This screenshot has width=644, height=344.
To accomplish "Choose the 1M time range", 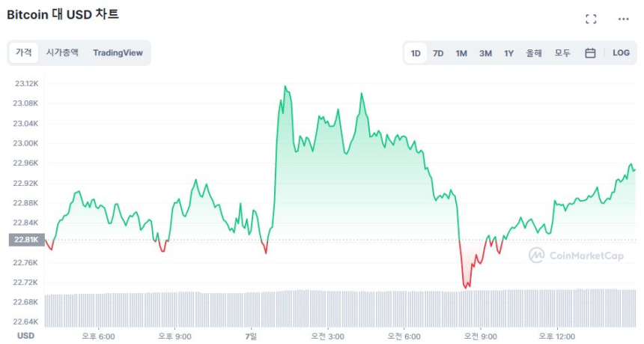I will click(461, 53).
